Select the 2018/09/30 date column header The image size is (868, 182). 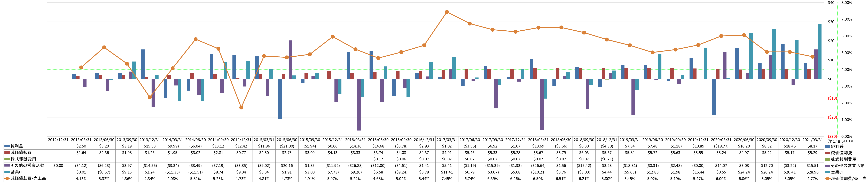tap(584, 140)
